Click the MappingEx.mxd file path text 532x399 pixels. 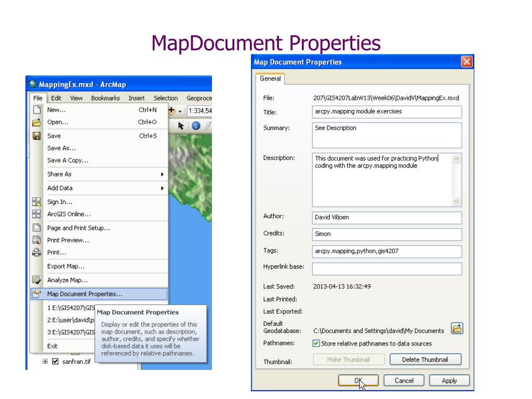point(386,98)
